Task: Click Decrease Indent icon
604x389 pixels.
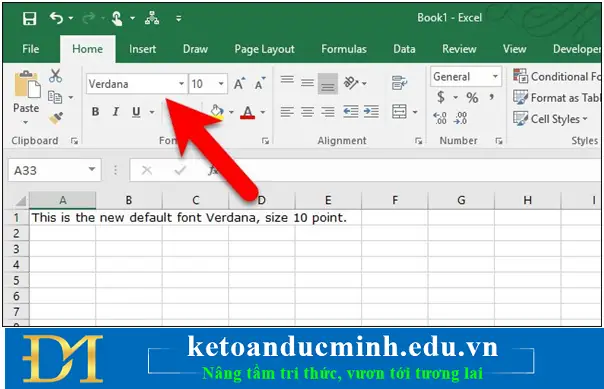Action: (x=351, y=112)
